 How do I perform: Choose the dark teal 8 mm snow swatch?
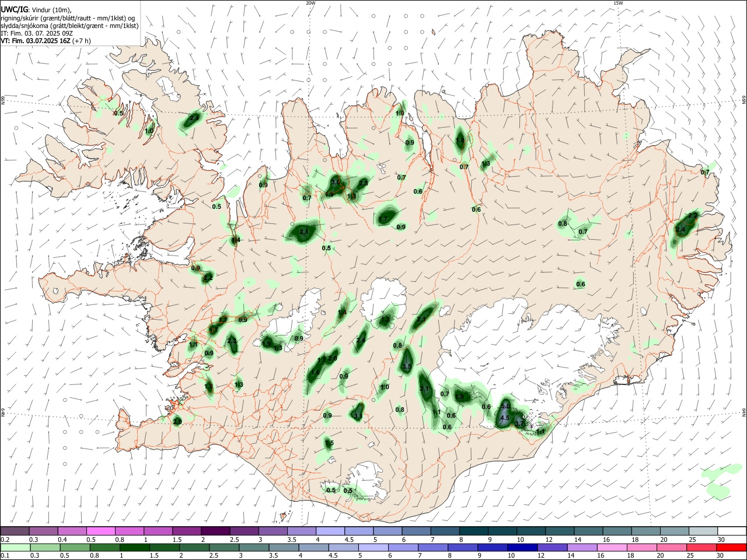click(x=474, y=531)
